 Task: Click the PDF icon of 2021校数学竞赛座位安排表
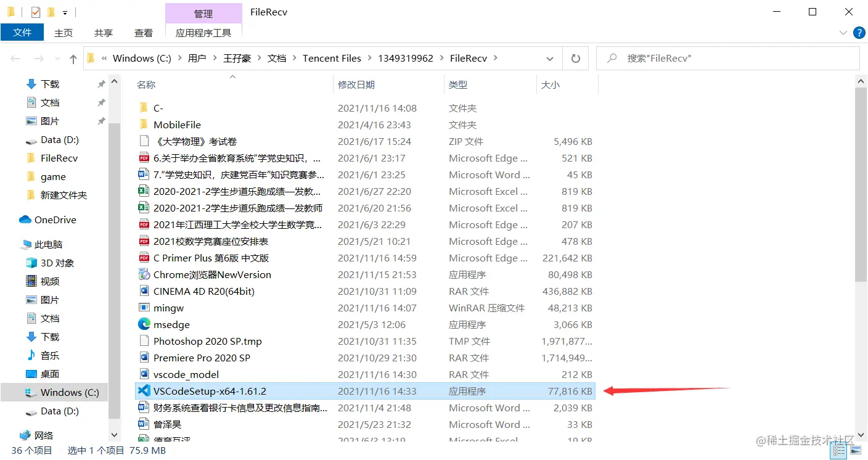(144, 241)
